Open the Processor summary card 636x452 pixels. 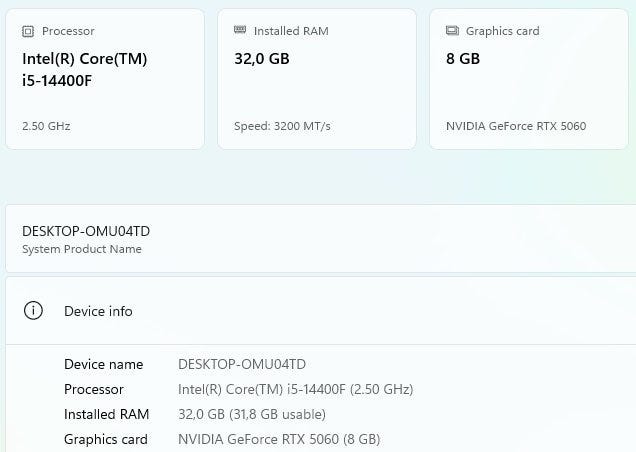pyautogui.click(x=105, y=79)
